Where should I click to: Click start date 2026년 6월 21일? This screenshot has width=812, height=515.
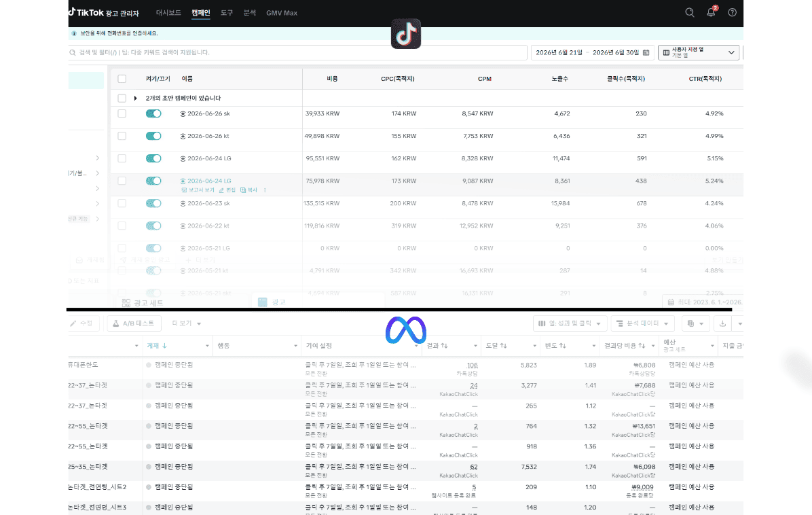tap(559, 52)
